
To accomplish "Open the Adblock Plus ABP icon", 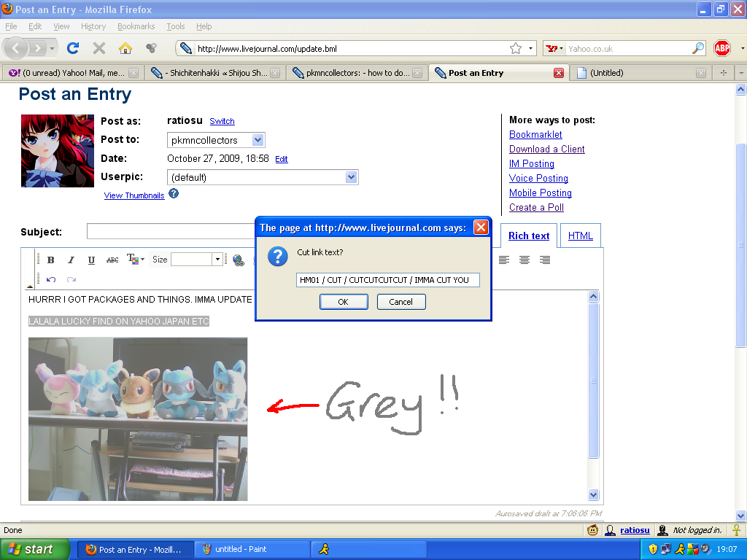I will click(x=722, y=48).
